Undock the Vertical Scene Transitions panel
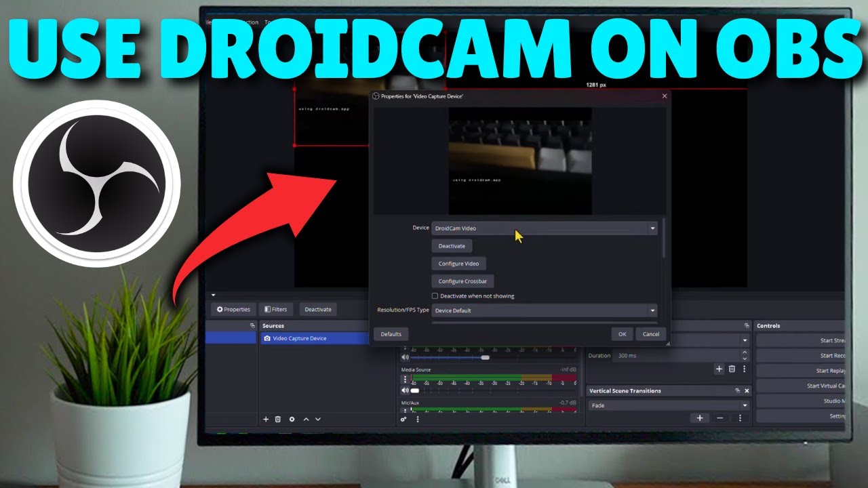Image resolution: width=868 pixels, height=488 pixels. pyautogui.click(x=737, y=391)
